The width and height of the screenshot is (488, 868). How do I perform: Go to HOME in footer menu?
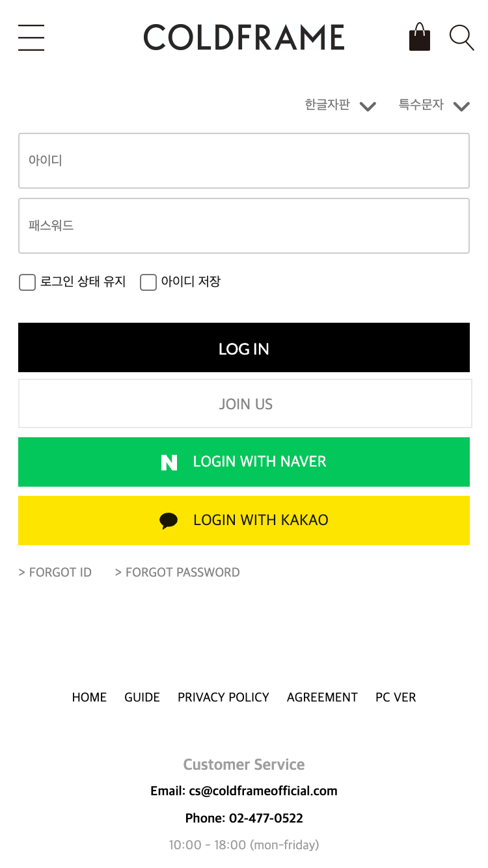tap(89, 698)
